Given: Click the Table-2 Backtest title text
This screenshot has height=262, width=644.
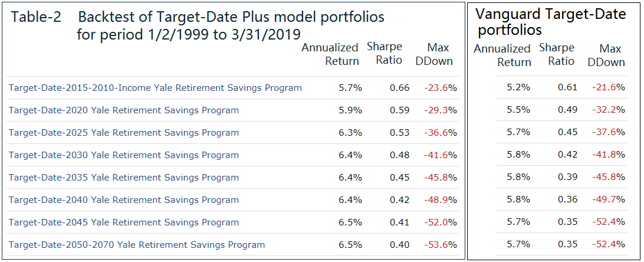Looking at the screenshot, I should point(198,25).
